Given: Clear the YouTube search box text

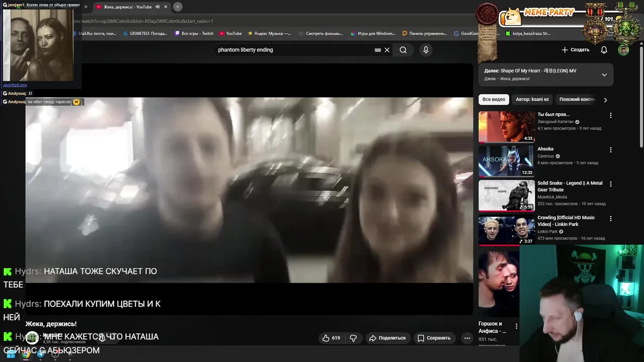Looking at the screenshot, I should tap(387, 50).
